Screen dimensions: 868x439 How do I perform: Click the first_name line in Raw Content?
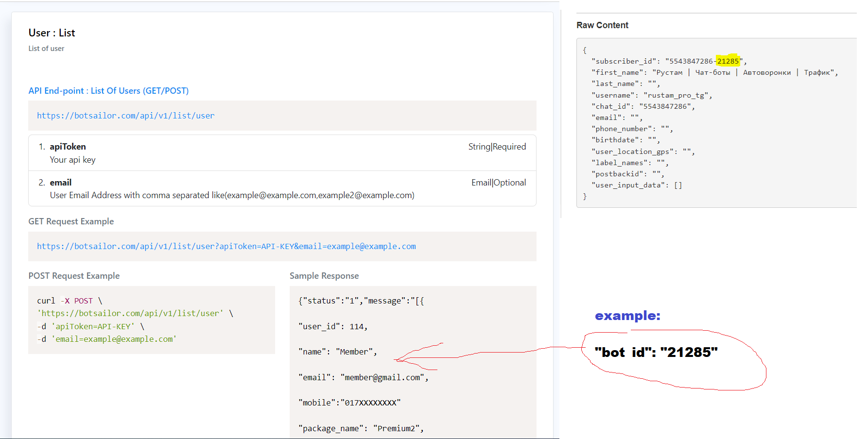[715, 72]
